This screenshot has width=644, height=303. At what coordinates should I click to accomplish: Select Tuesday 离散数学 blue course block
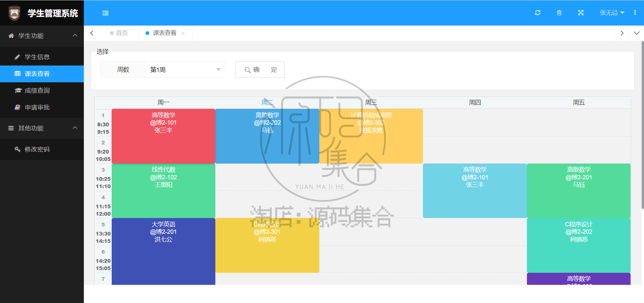tap(267, 136)
